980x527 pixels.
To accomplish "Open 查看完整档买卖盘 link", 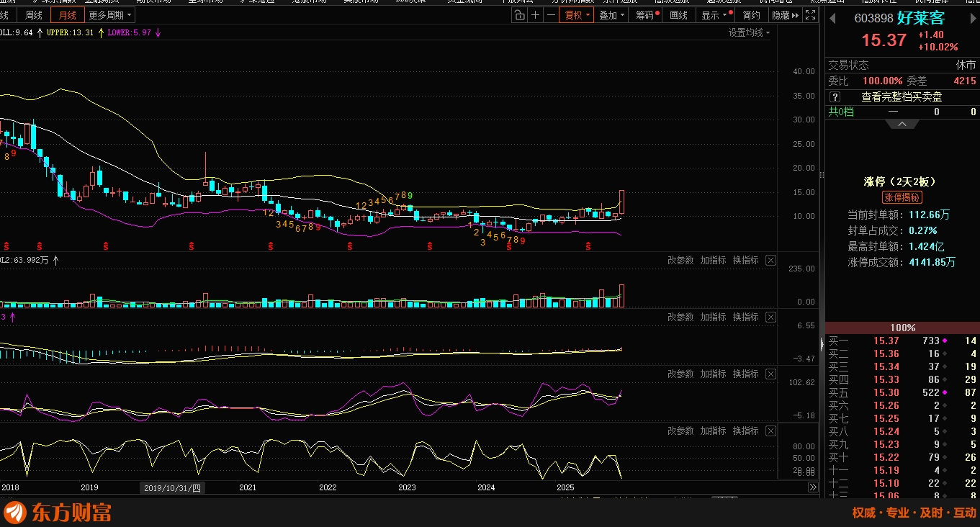I will pos(902,96).
